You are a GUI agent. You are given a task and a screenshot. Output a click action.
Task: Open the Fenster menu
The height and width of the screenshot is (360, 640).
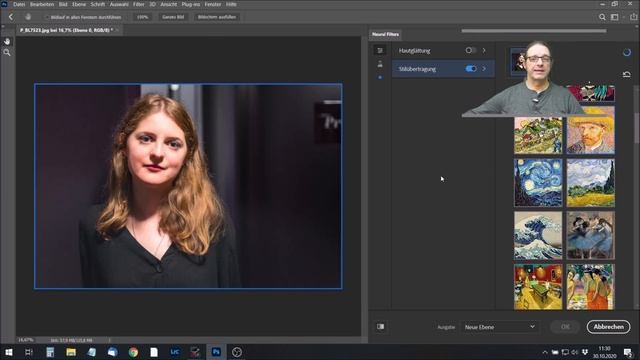(x=213, y=4)
